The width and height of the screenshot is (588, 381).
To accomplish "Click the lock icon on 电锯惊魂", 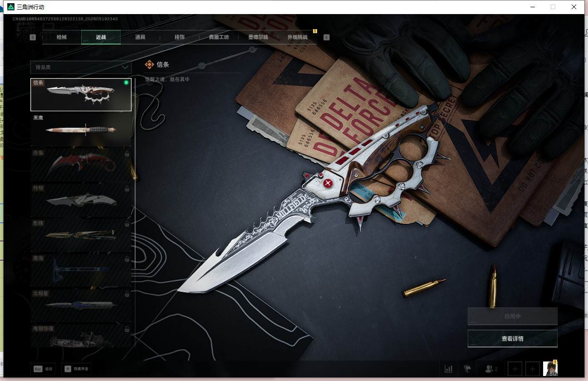I will (x=127, y=329).
